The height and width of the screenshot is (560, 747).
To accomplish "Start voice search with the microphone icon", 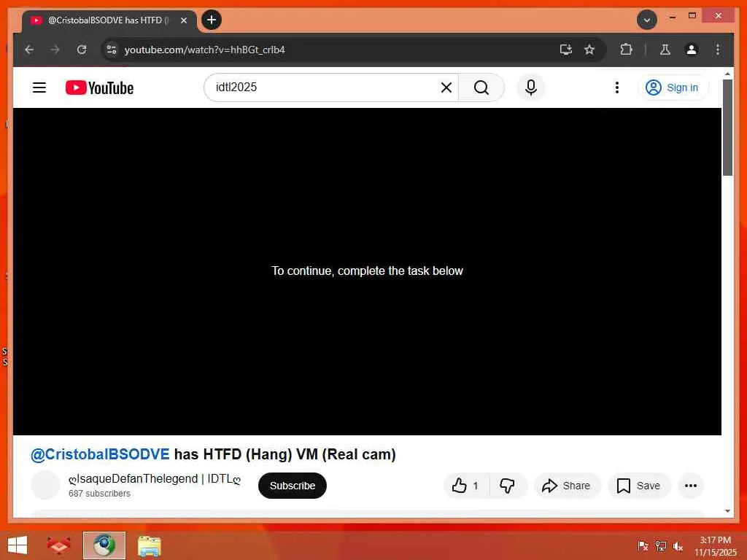I will tap(531, 87).
